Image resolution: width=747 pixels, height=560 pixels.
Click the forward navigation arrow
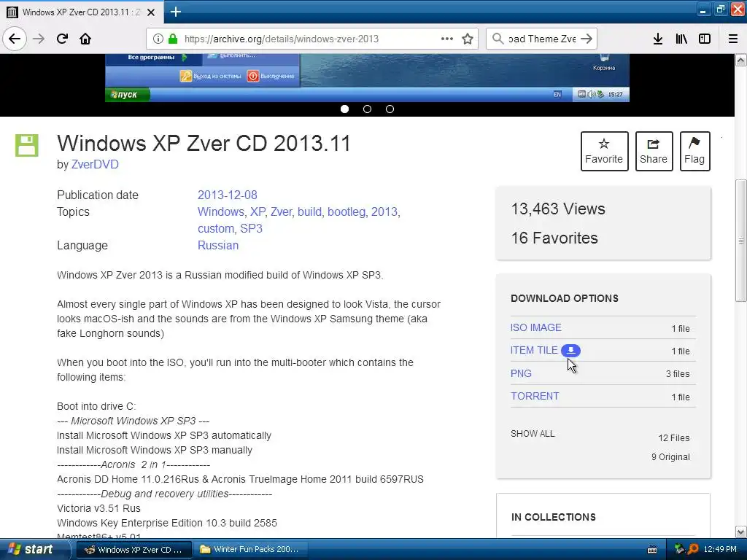point(39,39)
